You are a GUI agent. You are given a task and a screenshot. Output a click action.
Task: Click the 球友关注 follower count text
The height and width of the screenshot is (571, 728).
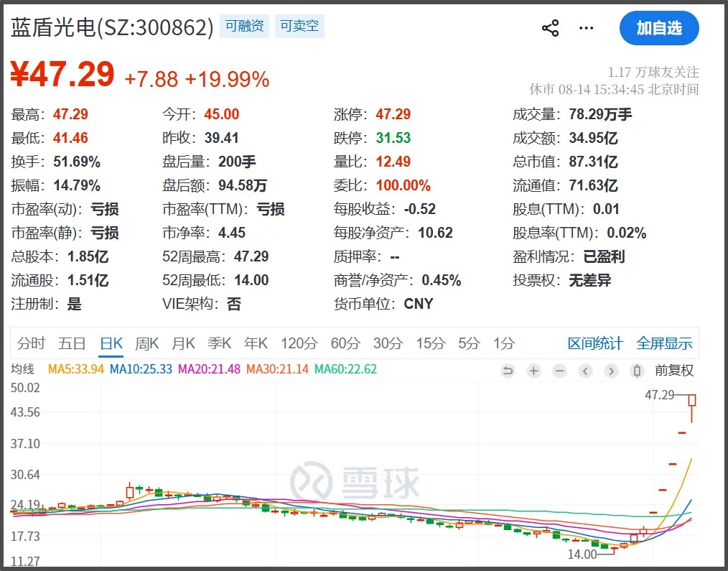pos(653,73)
